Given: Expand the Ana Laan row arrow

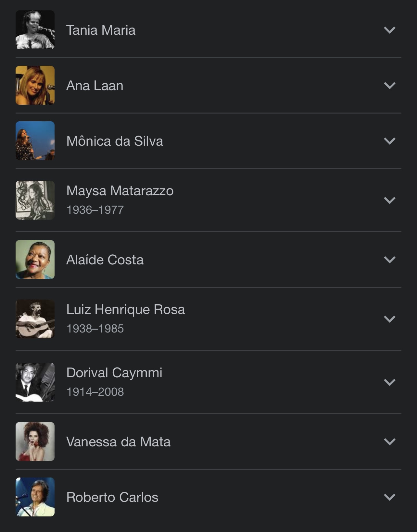Looking at the screenshot, I should [x=389, y=86].
